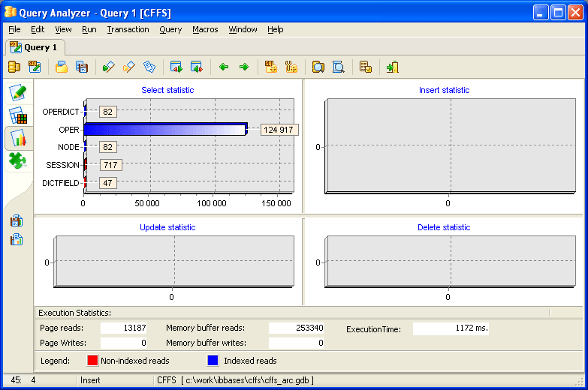Click the exit door toolbar icon
Viewport: 588px width, 390px height.
(392, 67)
